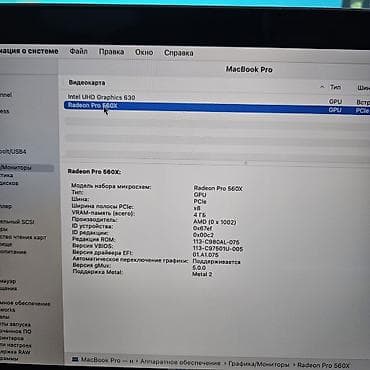Click ROM revision 113-C980AL-075 value

pyautogui.click(x=216, y=242)
